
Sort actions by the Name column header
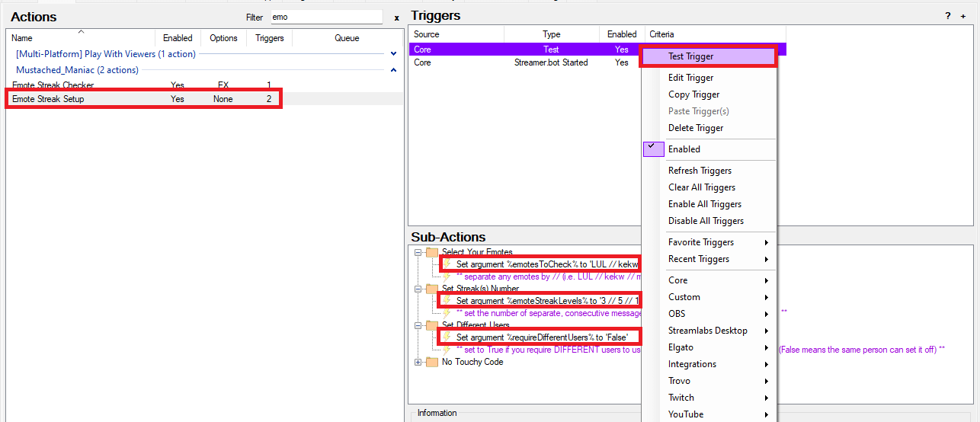pos(23,38)
